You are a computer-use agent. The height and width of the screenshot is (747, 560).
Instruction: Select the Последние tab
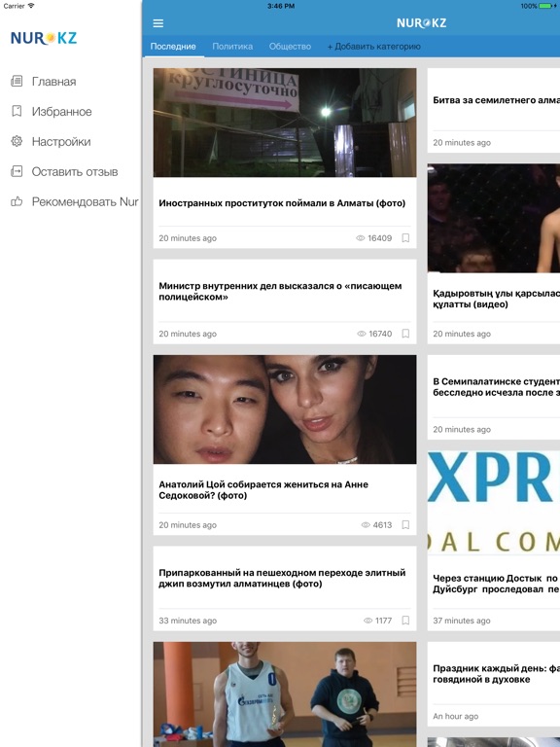click(173, 47)
